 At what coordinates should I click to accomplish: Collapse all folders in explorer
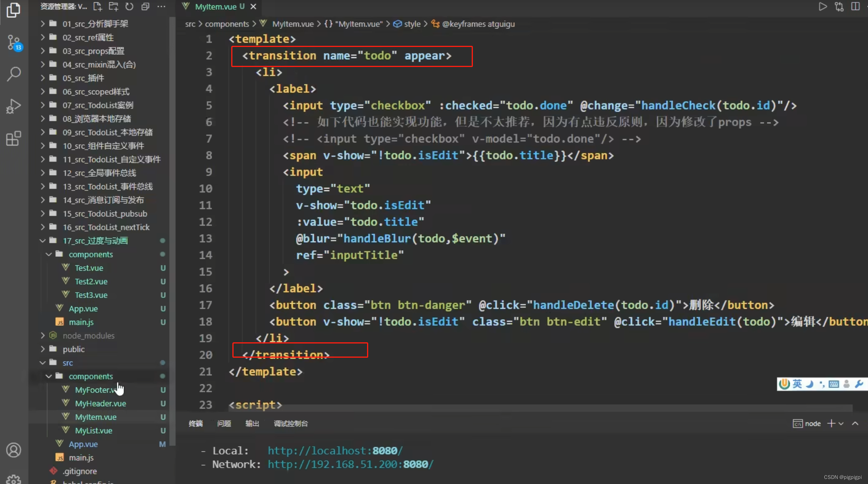tap(145, 7)
